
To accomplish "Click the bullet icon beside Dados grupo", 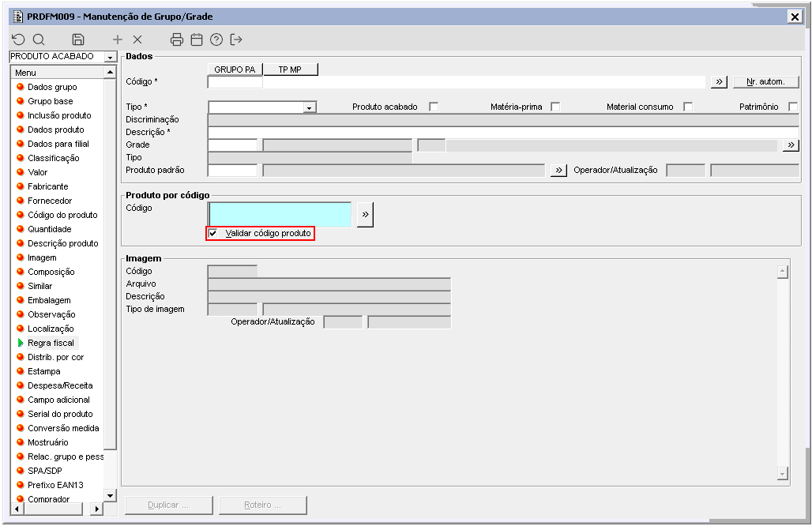I will coord(21,86).
